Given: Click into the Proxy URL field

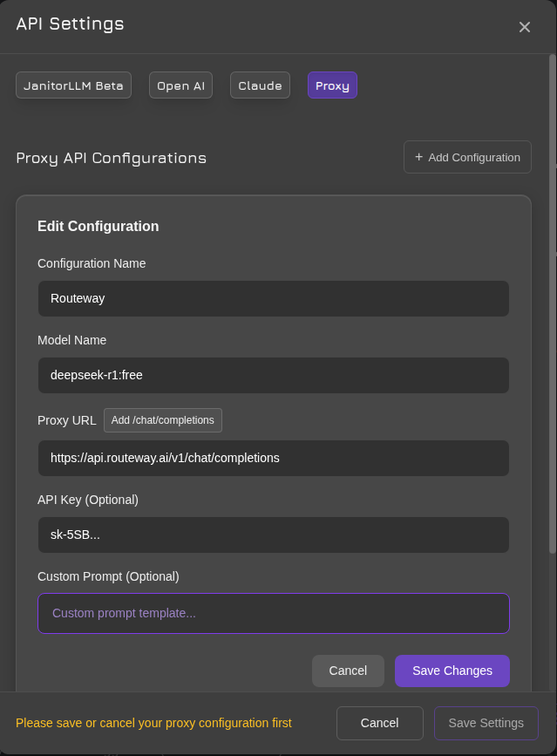Looking at the screenshot, I should click(273, 458).
